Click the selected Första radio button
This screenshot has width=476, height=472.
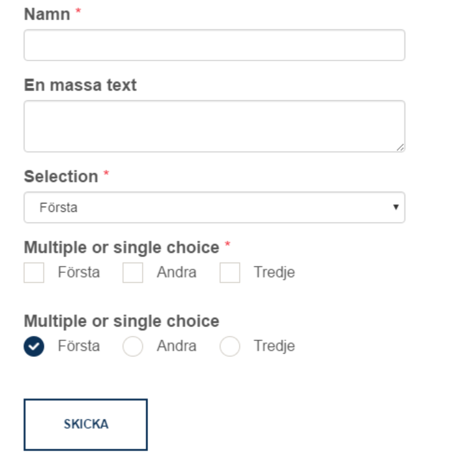(34, 346)
